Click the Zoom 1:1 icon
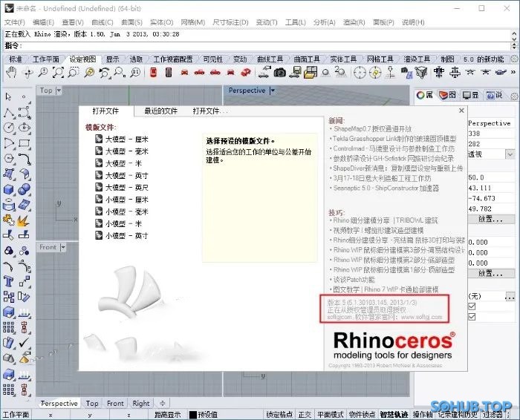 pyautogui.click(x=135, y=73)
